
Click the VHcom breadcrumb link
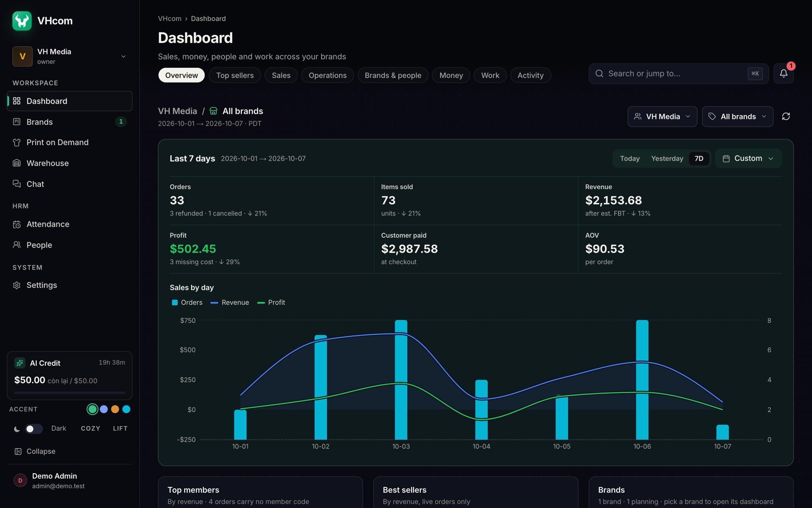coord(170,19)
